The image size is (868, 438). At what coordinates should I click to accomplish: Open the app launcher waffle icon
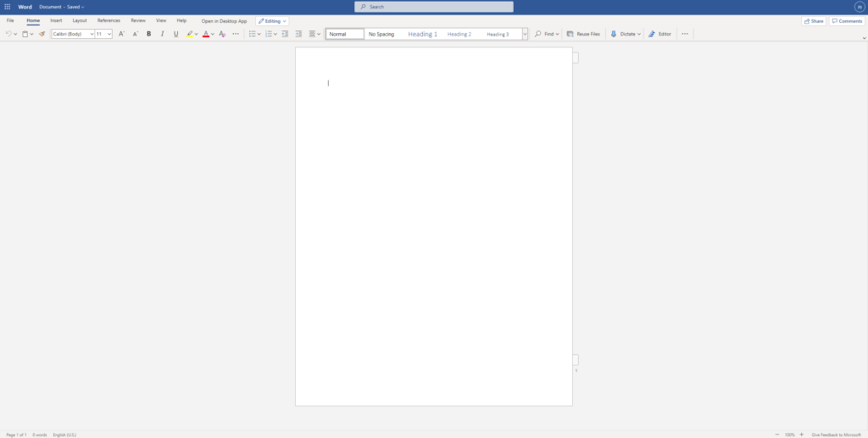coord(7,7)
